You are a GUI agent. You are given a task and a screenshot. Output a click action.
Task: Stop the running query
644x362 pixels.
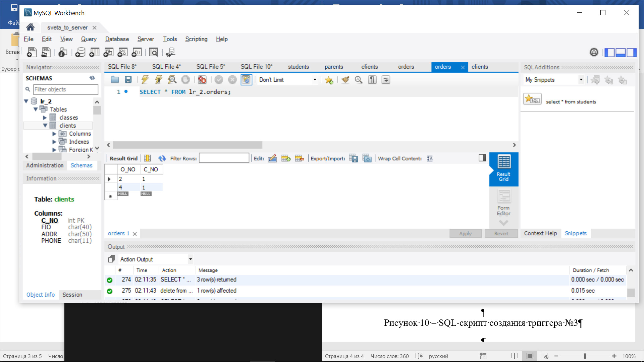coord(185,80)
